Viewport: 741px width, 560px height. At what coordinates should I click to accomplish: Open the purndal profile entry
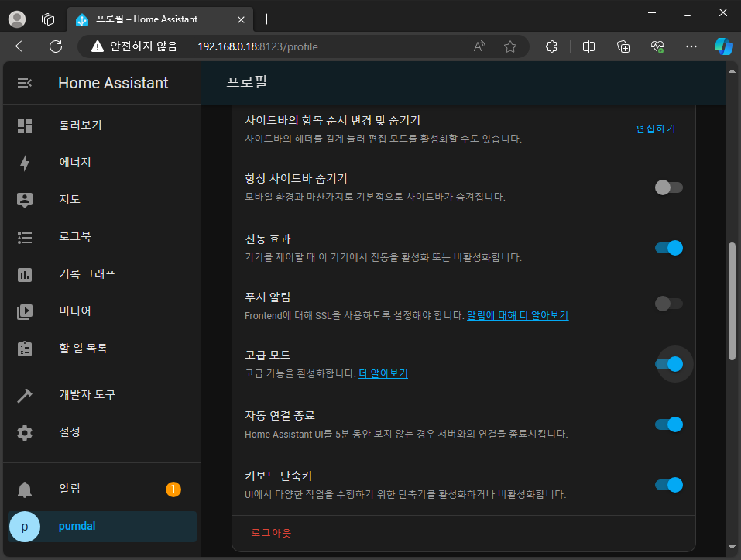coord(101,527)
